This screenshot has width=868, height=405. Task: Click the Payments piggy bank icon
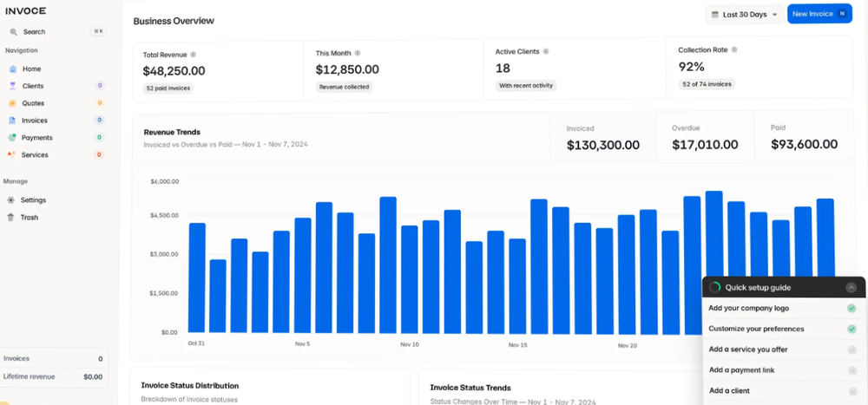point(12,138)
